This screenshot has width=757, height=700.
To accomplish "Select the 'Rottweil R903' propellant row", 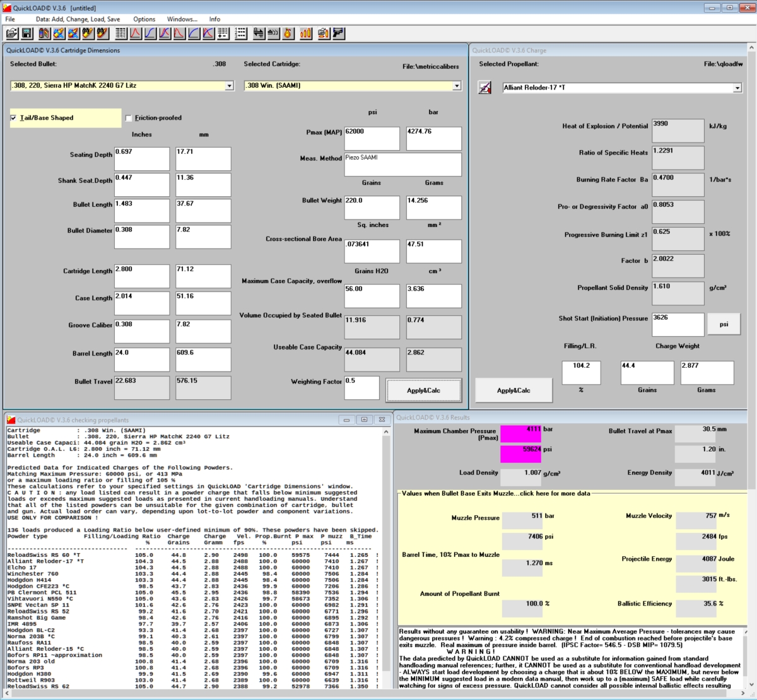I will (192, 680).
